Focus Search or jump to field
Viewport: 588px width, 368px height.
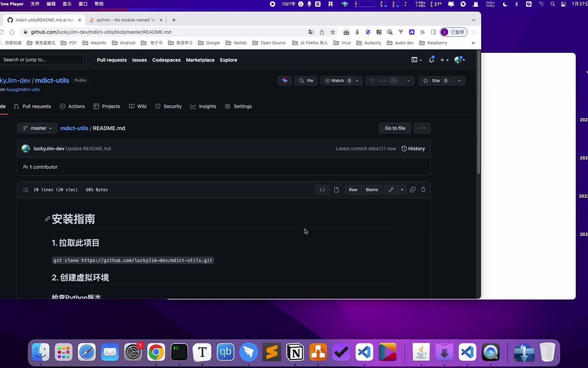pyautogui.click(x=45, y=60)
